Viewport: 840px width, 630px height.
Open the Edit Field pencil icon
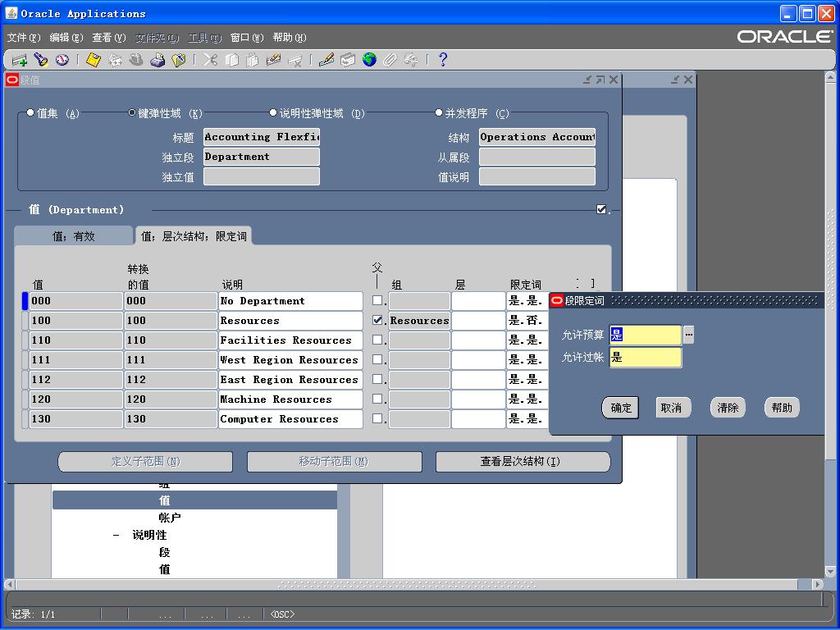point(326,59)
